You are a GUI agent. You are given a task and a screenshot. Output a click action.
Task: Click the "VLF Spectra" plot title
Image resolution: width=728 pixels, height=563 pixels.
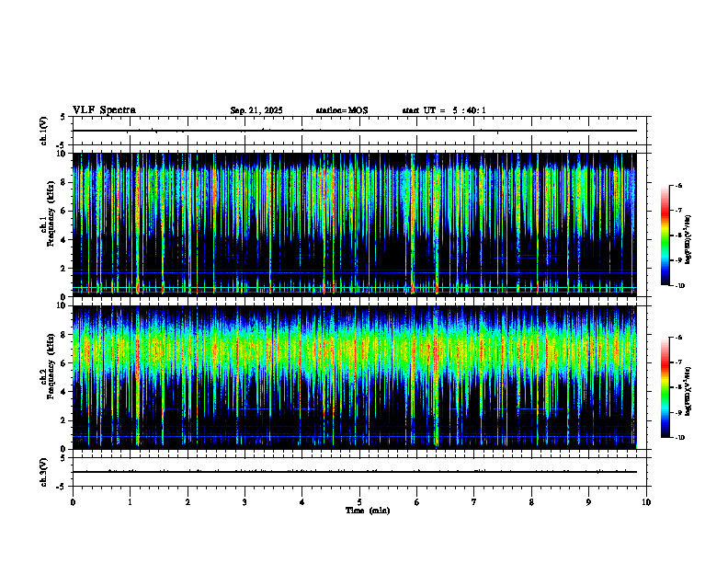click(x=104, y=109)
